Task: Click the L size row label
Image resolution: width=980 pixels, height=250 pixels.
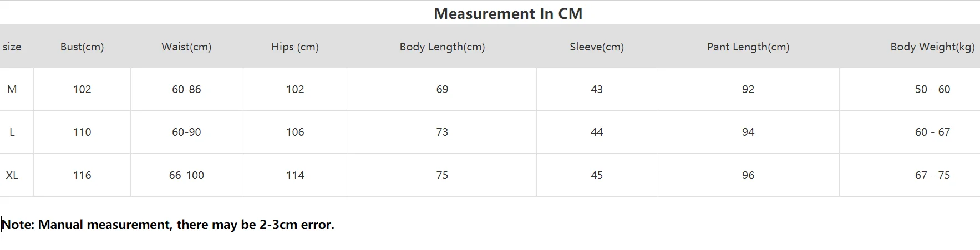Action: 12,132
